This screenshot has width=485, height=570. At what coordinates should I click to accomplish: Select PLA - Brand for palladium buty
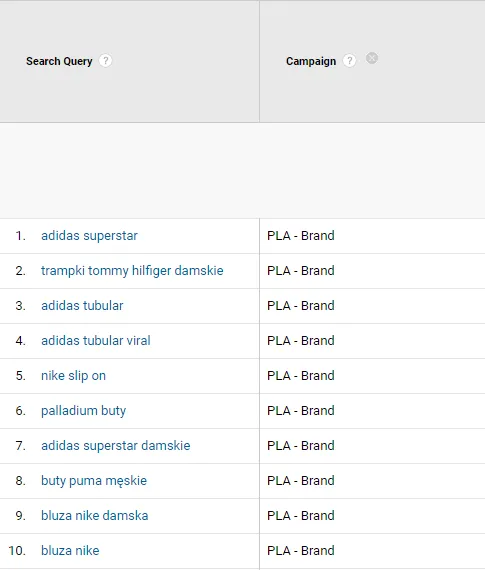(301, 410)
